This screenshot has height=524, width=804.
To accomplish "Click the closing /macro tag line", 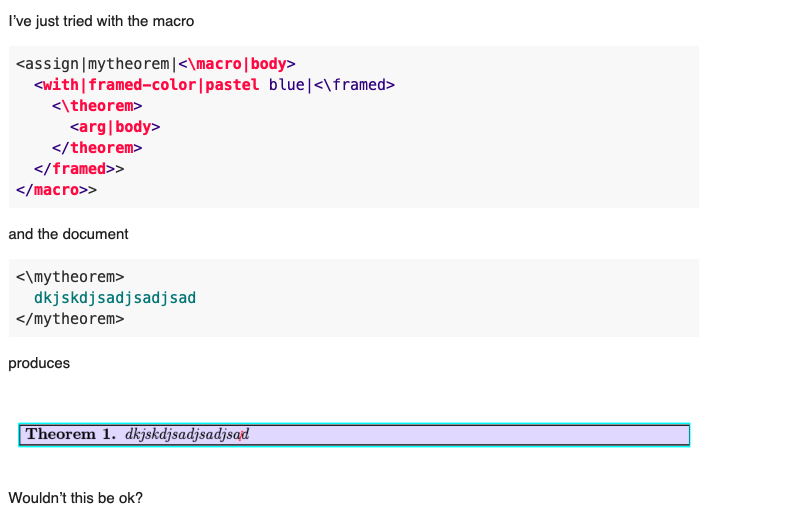I will [x=56, y=190].
